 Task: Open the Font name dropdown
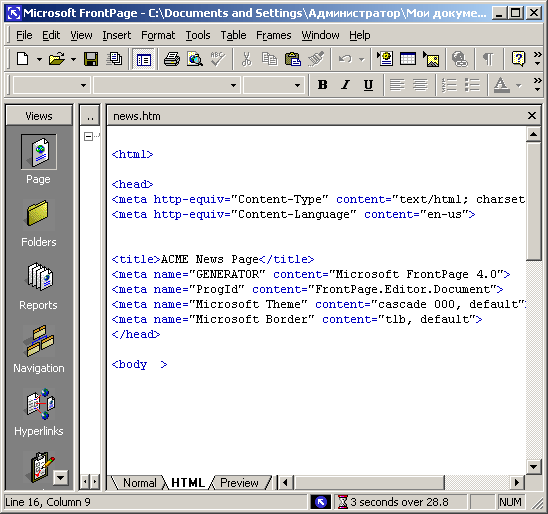pos(166,85)
